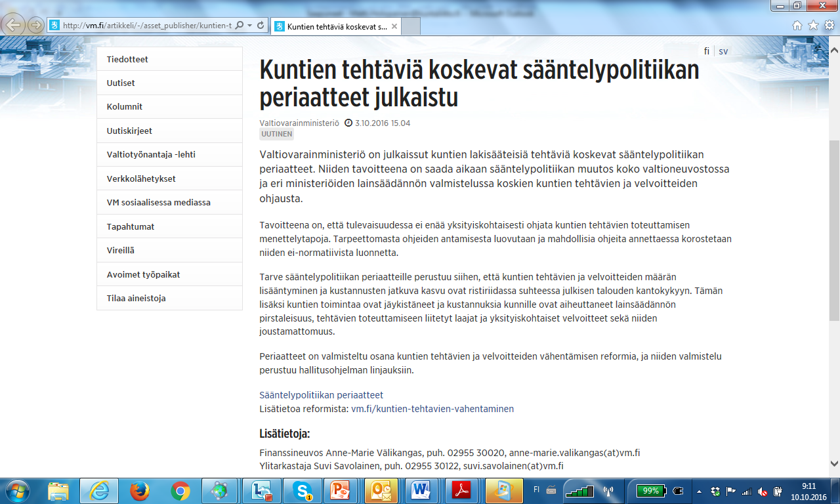Image resolution: width=840 pixels, height=504 pixels.
Task: Open Tapahtumat sidebar item
Action: (x=169, y=226)
